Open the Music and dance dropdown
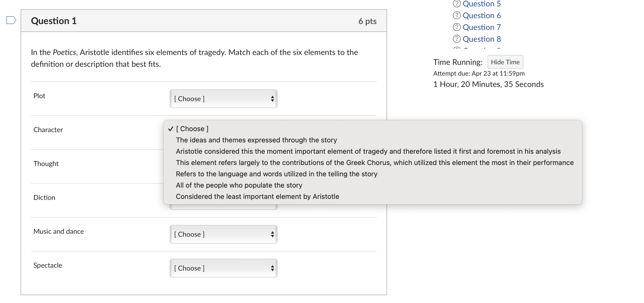 [223, 234]
